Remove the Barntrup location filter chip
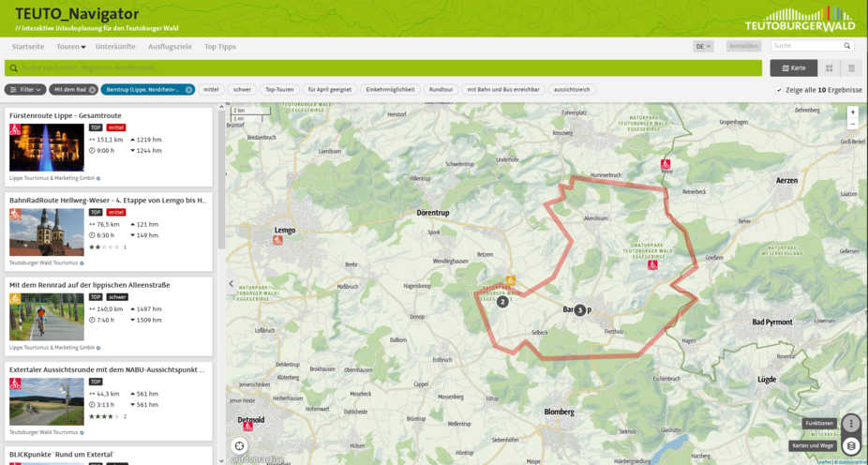This screenshot has height=465, width=868. 188,90
